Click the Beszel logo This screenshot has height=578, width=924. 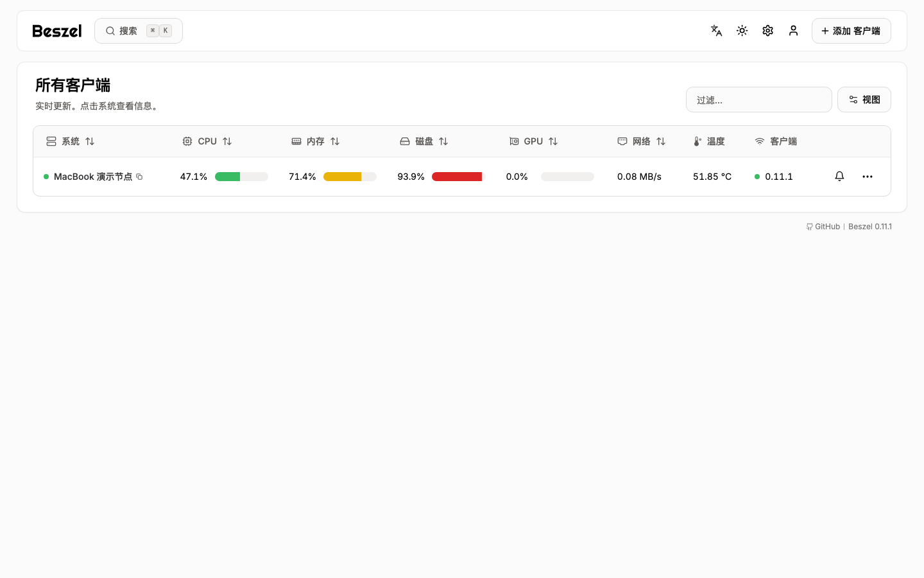[57, 31]
